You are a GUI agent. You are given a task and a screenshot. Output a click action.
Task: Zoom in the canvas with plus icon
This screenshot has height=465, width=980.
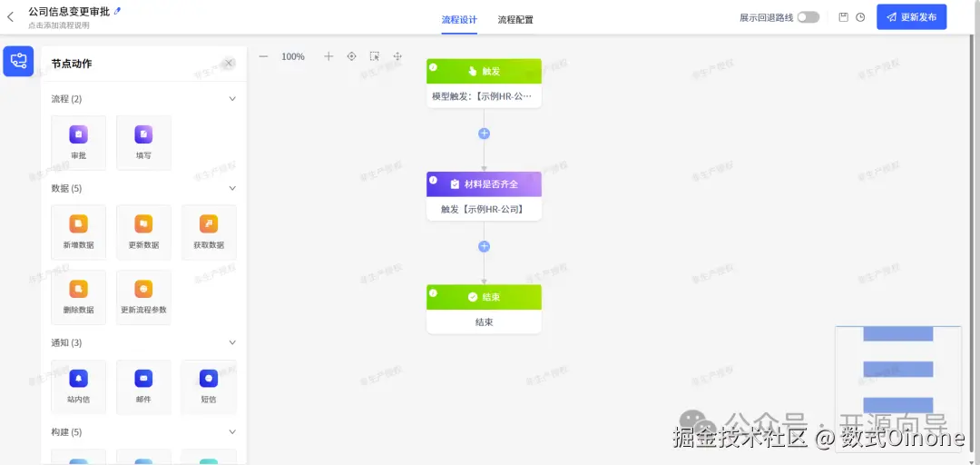click(328, 56)
